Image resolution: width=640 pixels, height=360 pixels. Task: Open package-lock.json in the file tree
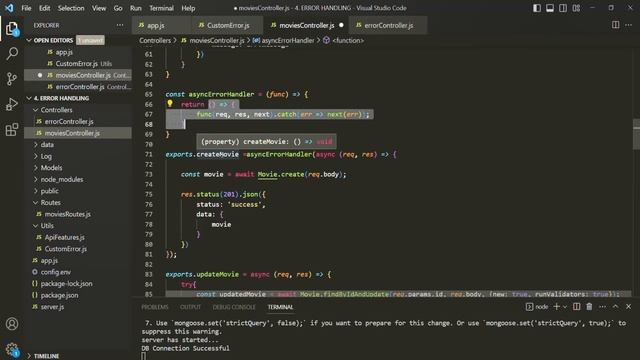pyautogui.click(x=78, y=283)
